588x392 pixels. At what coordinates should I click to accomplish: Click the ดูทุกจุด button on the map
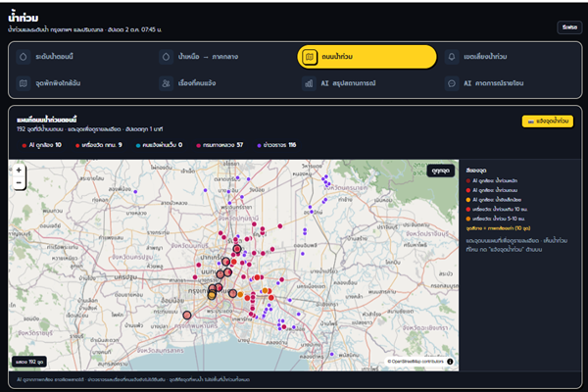[x=441, y=171]
